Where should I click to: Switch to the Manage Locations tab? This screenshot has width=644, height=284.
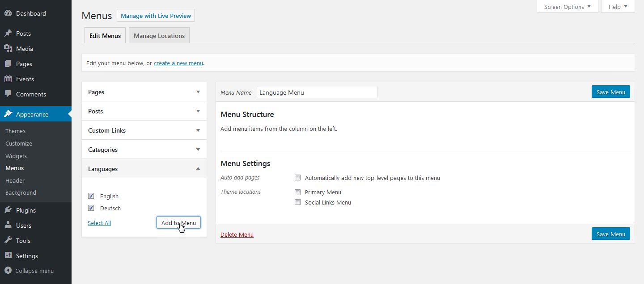pos(159,35)
